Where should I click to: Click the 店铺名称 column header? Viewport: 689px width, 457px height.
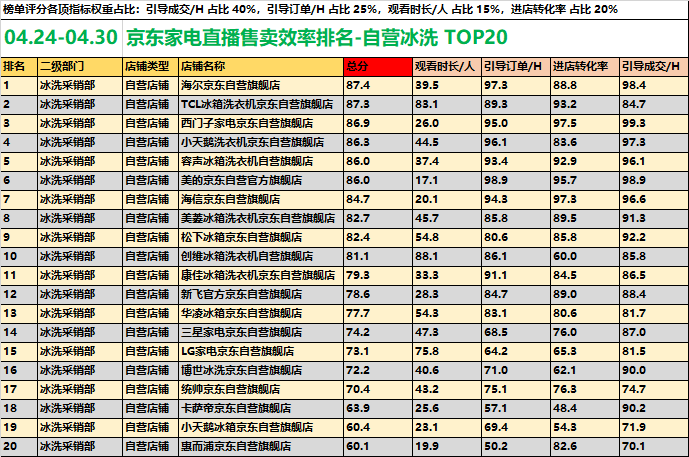(x=261, y=67)
